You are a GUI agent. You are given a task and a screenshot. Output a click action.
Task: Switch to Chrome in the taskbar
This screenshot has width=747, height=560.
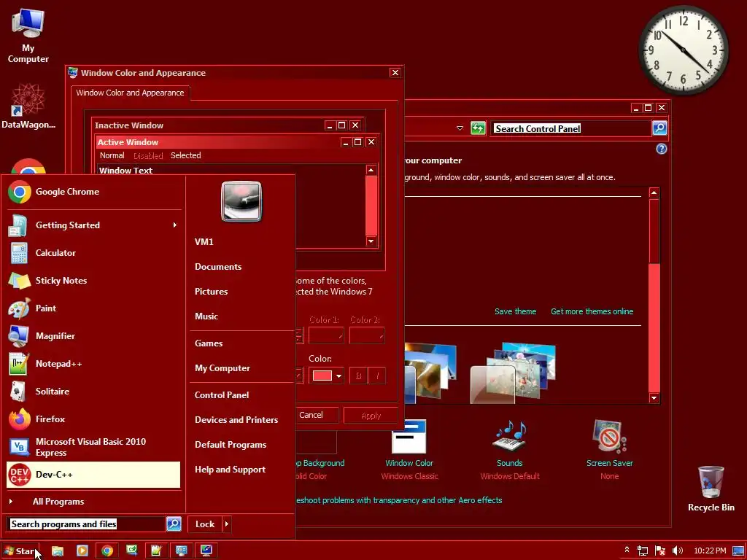(x=107, y=551)
